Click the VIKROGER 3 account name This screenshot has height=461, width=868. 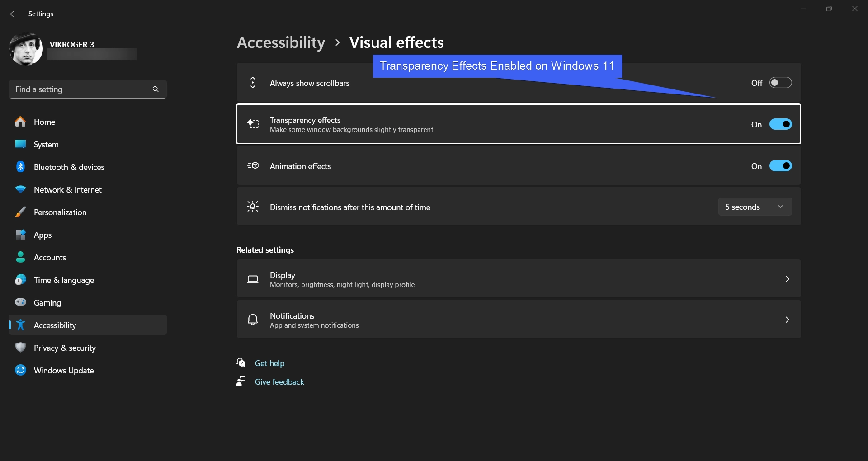pyautogui.click(x=72, y=44)
